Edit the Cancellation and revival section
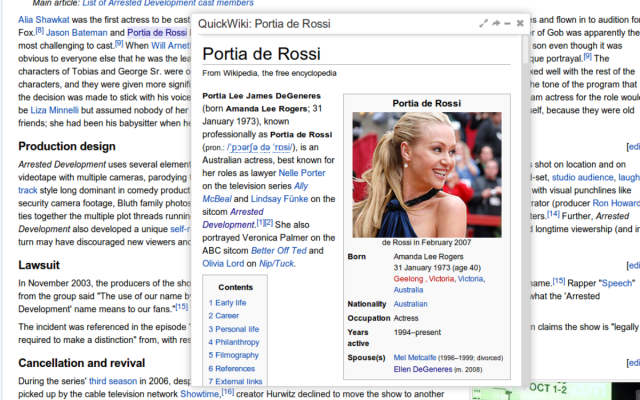 coord(634,363)
